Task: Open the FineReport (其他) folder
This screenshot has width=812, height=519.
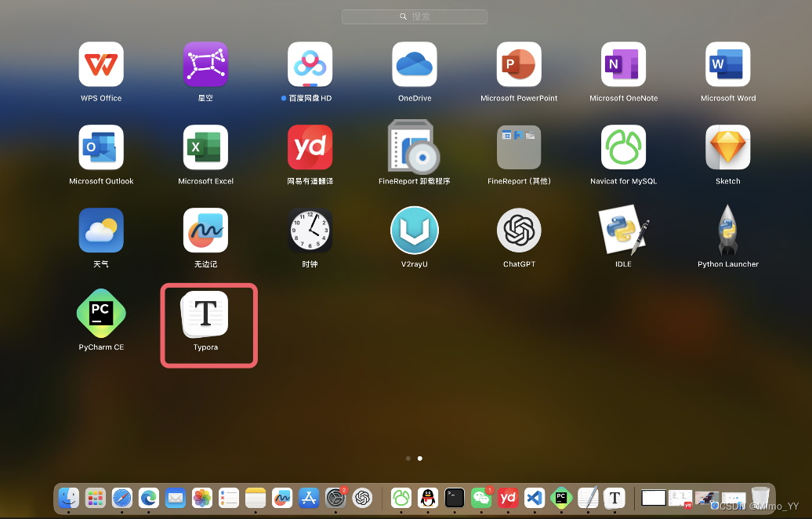Action: click(519, 147)
